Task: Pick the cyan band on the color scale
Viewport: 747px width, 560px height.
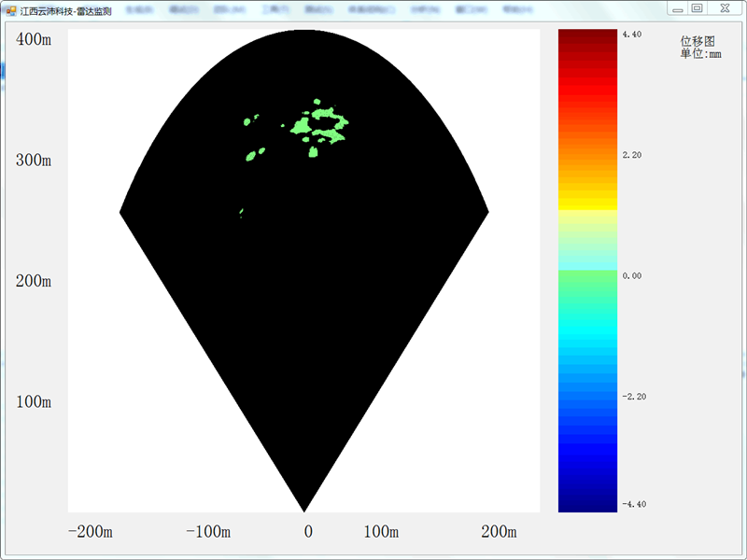Action: [587, 332]
